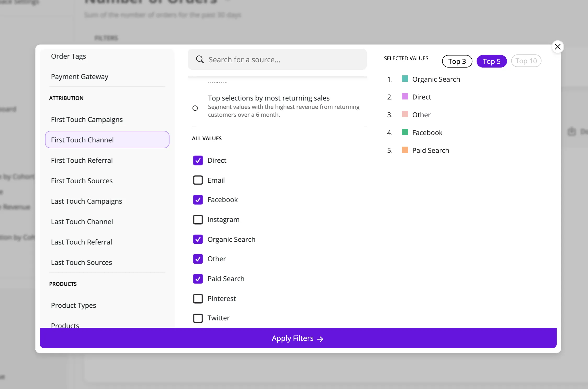The width and height of the screenshot is (588, 389).
Task: Check the Pinterest checkbox
Action: pyautogui.click(x=198, y=298)
